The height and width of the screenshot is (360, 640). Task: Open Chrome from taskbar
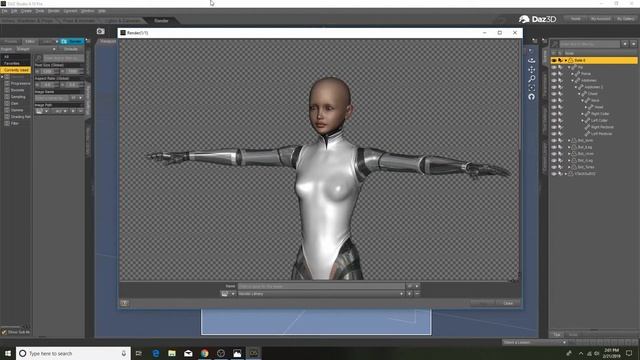pos(204,353)
